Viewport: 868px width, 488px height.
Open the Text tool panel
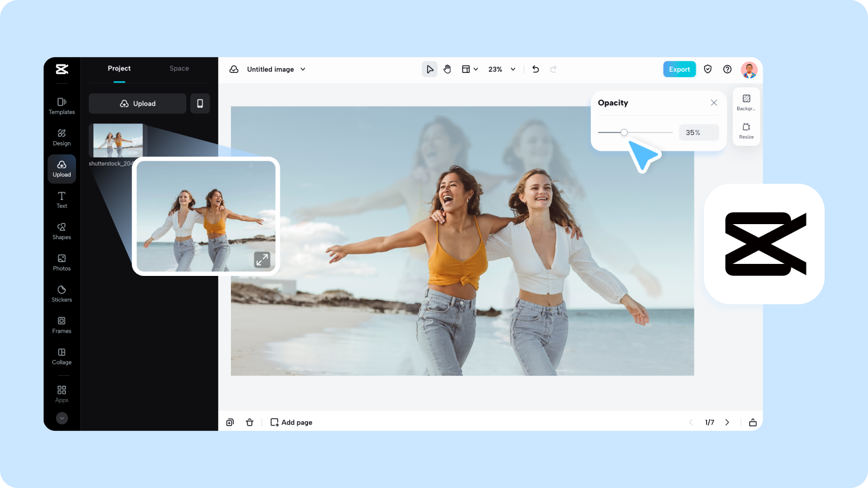(61, 200)
